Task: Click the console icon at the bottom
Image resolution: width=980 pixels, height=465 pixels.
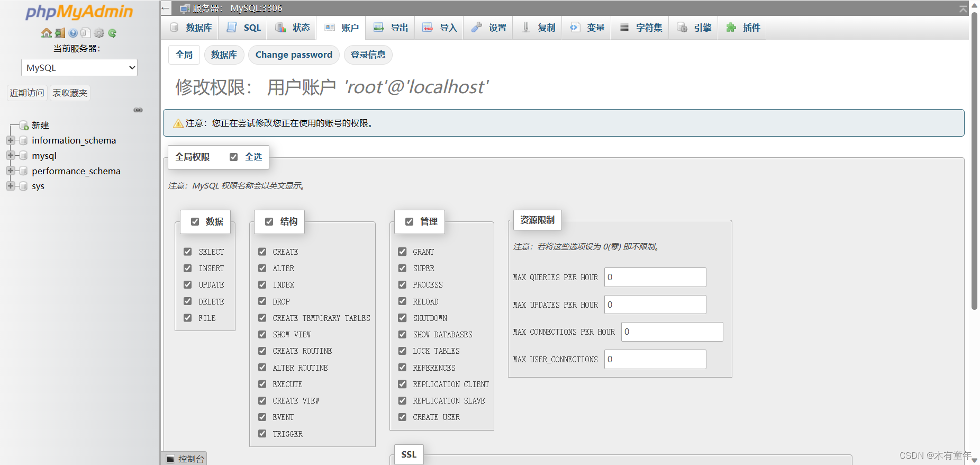Action: pyautogui.click(x=170, y=459)
